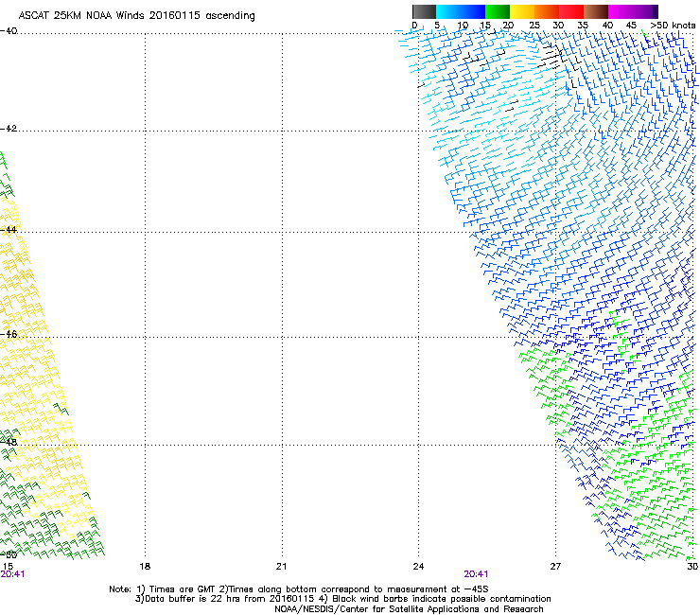Click the '24' longitude axis label

coord(418,567)
